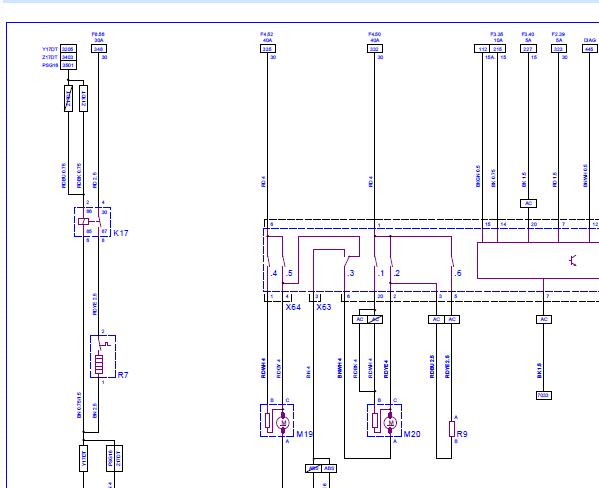Click the M19 fan motor symbol
The image size is (599, 488).
click(x=283, y=422)
